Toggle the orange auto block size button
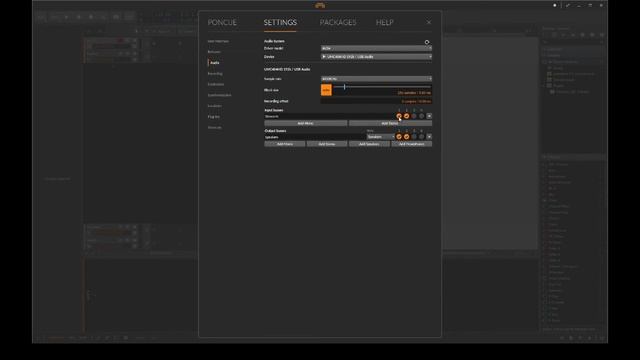The width and height of the screenshot is (640, 360). point(326,90)
